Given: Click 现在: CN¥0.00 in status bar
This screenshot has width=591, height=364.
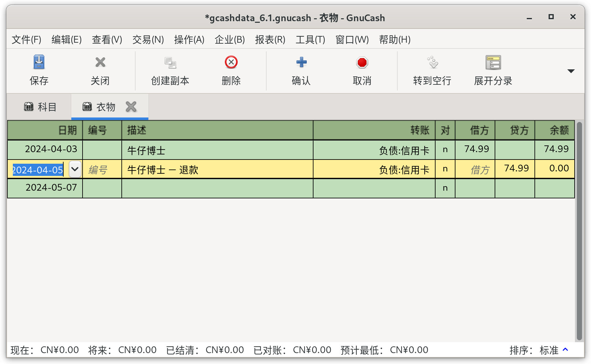Looking at the screenshot, I should click(45, 350).
